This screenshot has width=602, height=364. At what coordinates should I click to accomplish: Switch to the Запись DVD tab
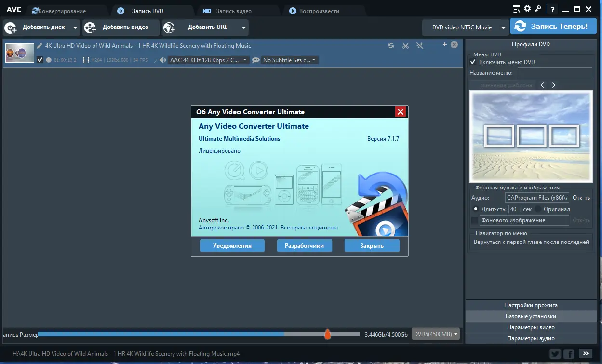click(x=152, y=11)
